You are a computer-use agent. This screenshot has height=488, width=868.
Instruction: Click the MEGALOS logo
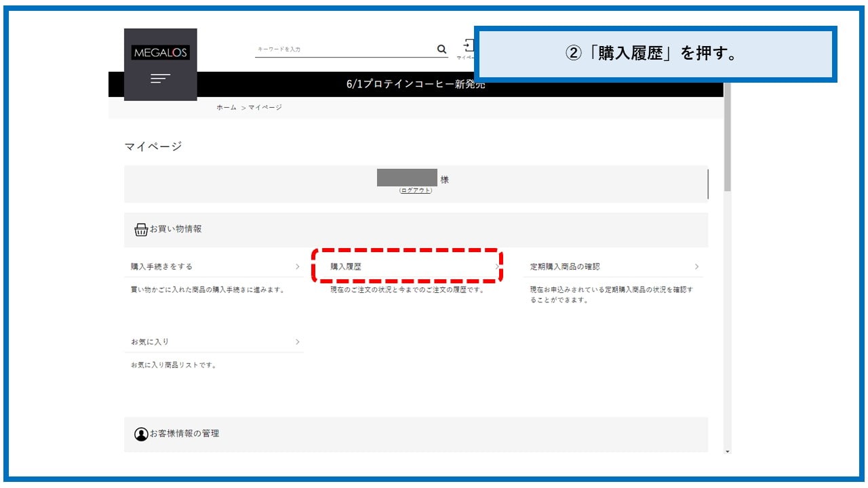click(x=160, y=53)
